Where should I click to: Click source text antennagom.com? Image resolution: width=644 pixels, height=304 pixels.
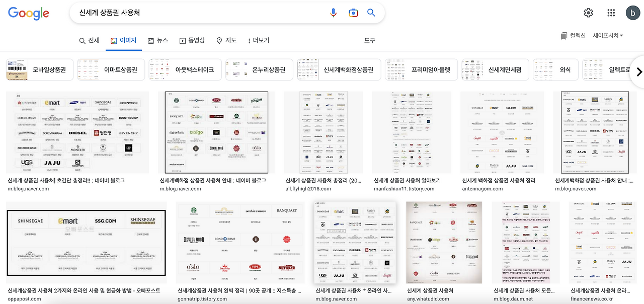coord(482,189)
